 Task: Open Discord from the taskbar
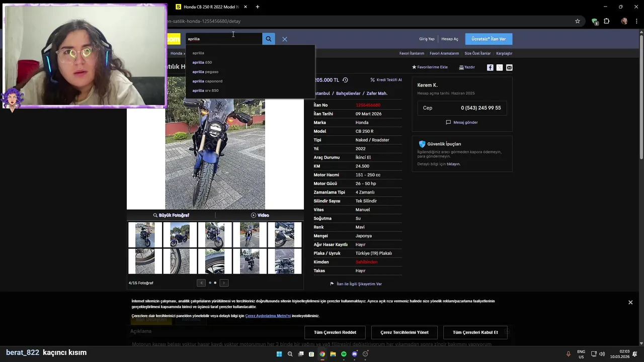click(355, 354)
